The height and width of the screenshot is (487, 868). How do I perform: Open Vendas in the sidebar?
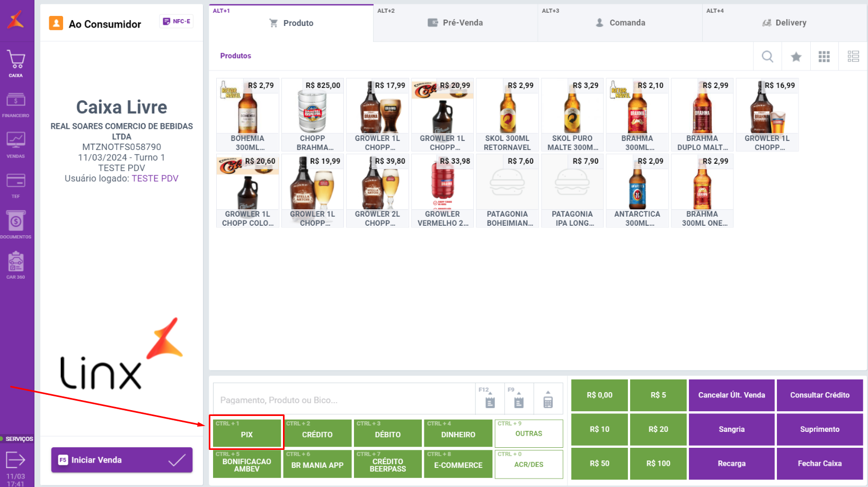[x=16, y=145]
